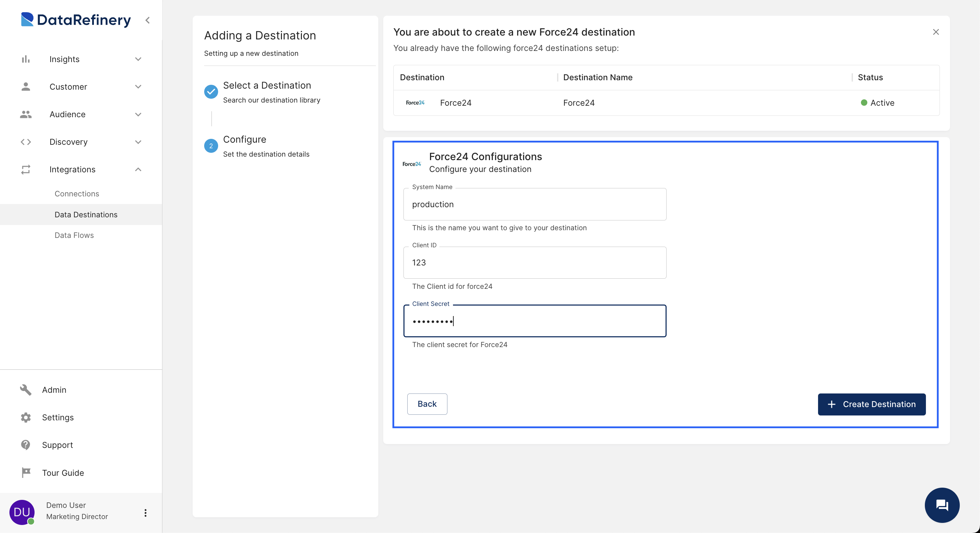Focus the Client Secret password field
The width and height of the screenshot is (980, 533).
point(535,321)
